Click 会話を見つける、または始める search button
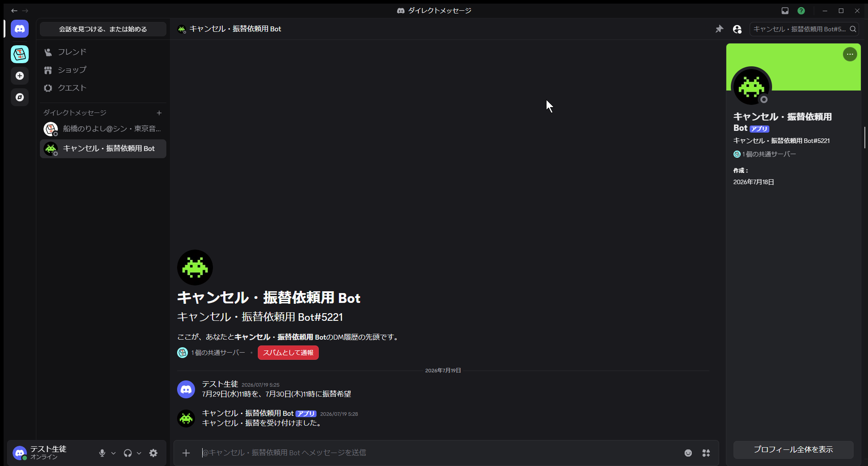Image resolution: width=868 pixels, height=466 pixels. pos(103,29)
